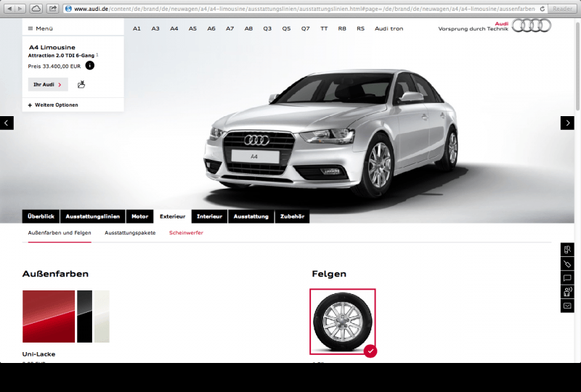
Task: Click the dealer search sidebar icon
Action: pos(567,250)
